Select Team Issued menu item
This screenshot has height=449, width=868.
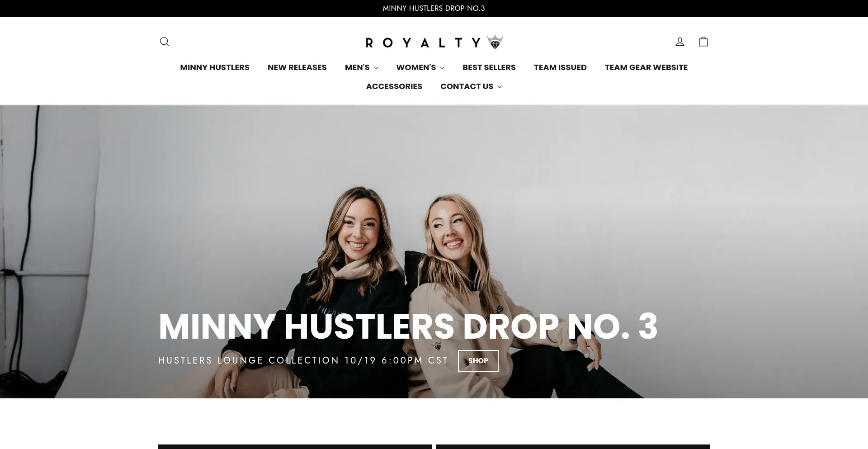(560, 67)
